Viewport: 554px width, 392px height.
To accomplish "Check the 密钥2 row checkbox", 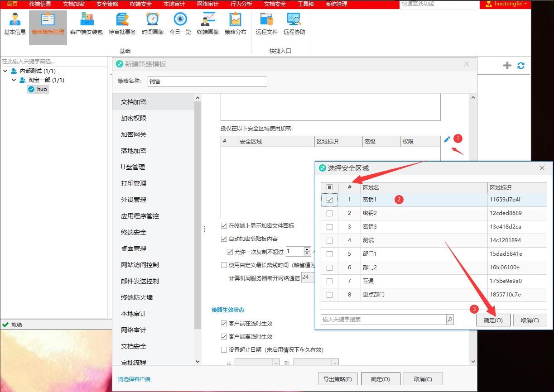I will [x=330, y=213].
